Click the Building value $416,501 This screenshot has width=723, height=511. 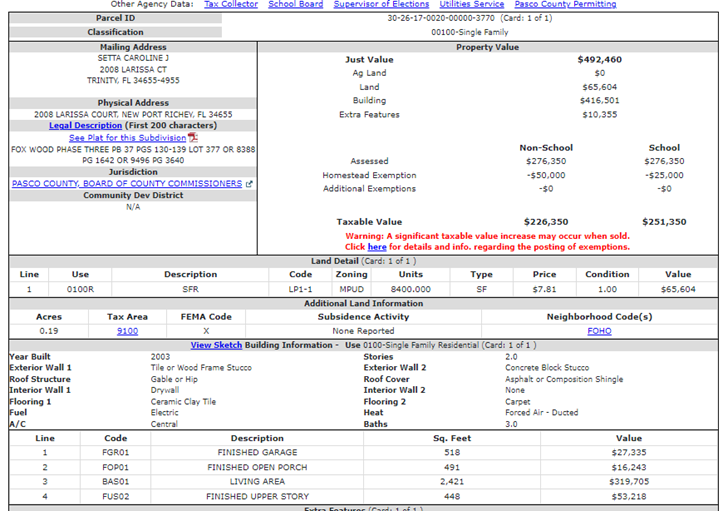tap(599, 101)
